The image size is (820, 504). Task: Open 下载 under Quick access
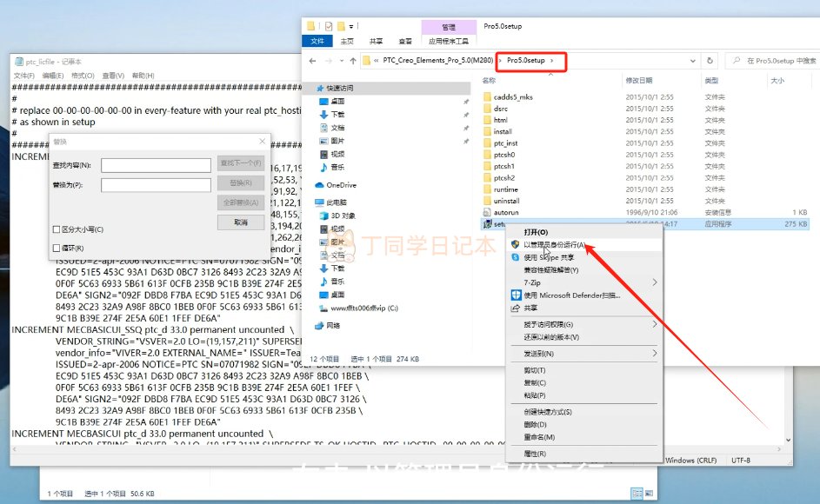[332, 114]
